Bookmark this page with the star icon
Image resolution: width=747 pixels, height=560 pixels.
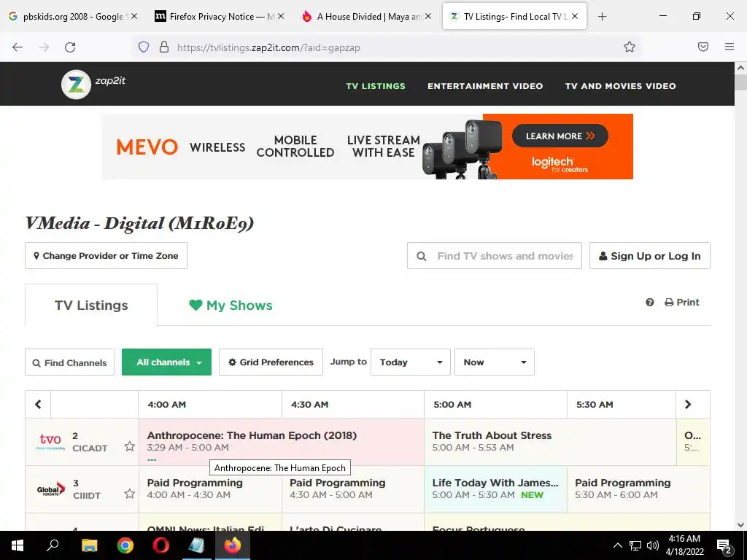pyautogui.click(x=630, y=47)
